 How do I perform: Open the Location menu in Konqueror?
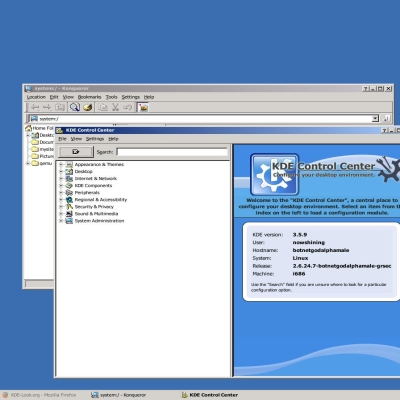(36, 97)
